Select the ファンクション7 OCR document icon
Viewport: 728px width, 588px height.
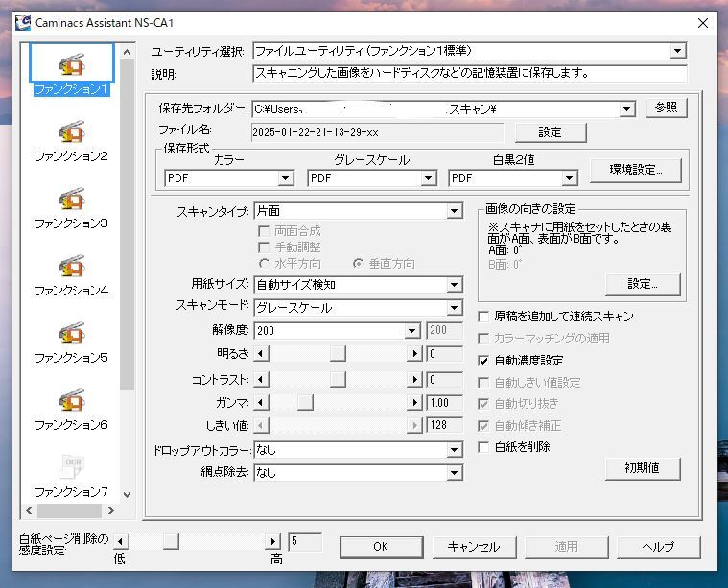click(72, 466)
